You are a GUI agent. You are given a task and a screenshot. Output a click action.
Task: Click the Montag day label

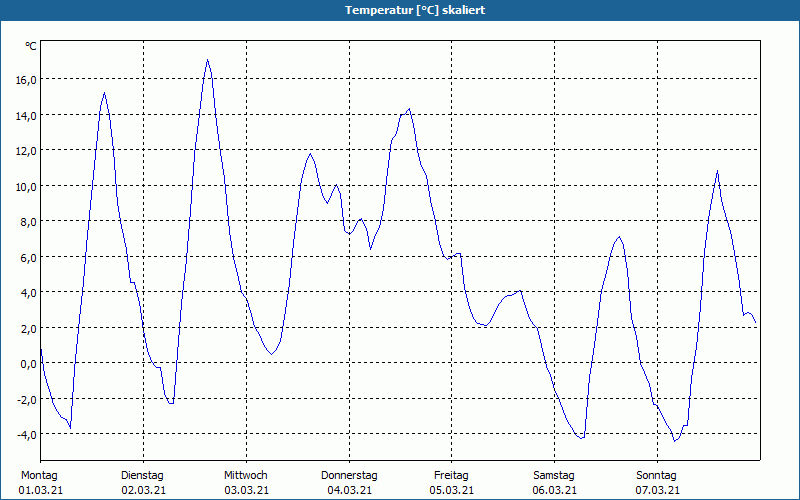pos(39,476)
